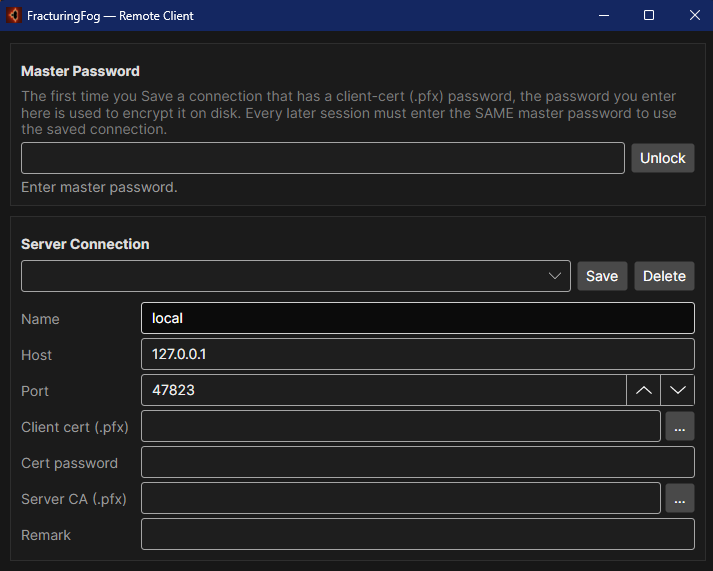Decrease the Port value with down arrow
Screen dimensions: 713x571
(x=678, y=390)
